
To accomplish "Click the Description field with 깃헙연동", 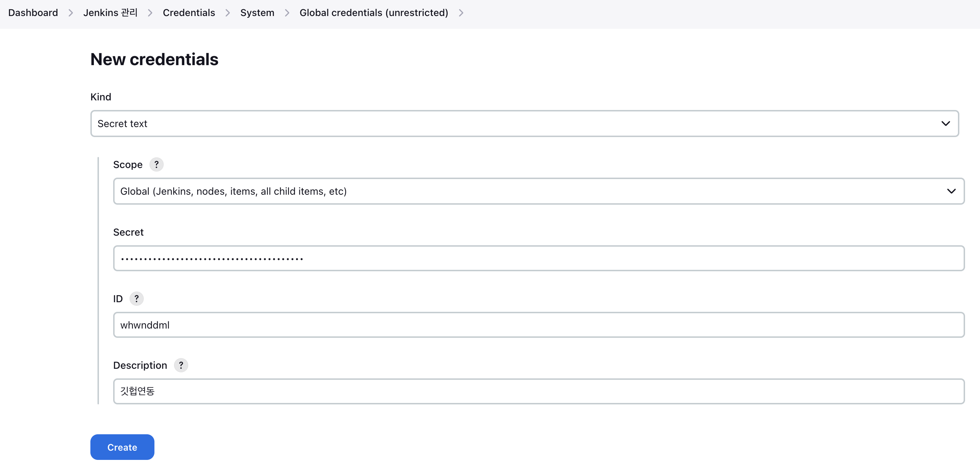I will click(x=538, y=391).
